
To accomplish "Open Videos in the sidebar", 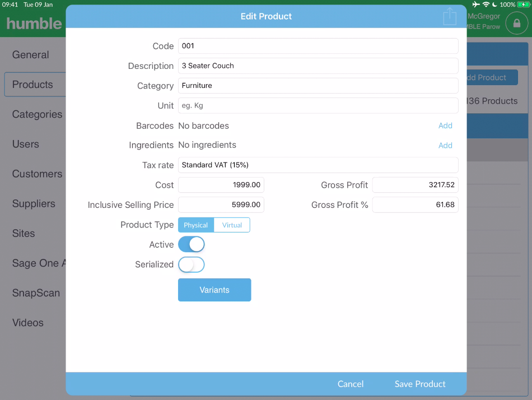I will pos(28,323).
